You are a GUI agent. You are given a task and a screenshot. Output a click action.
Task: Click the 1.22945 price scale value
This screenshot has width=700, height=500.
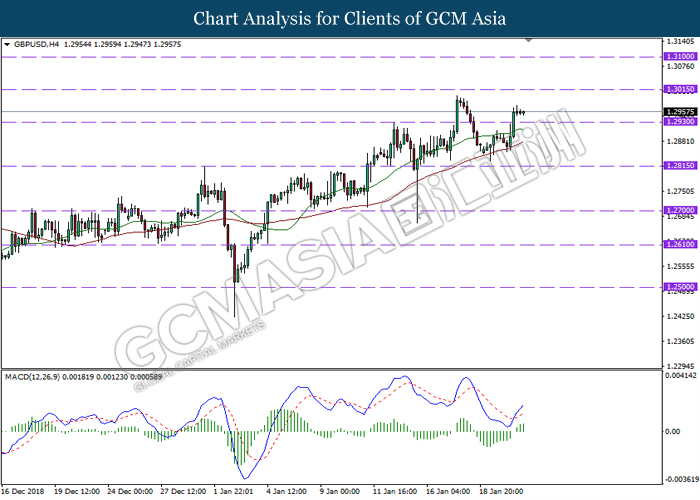681,366
